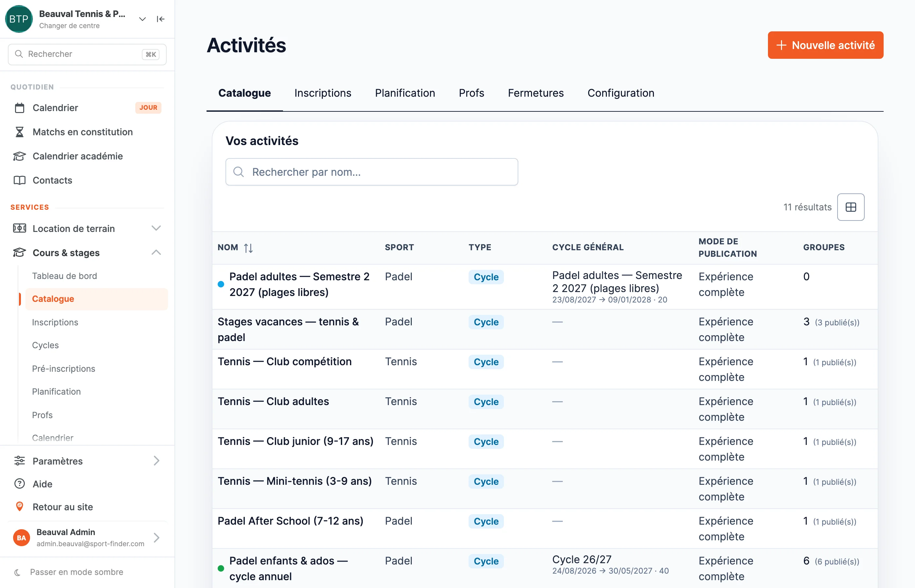Open sidebar Profs entry
The width and height of the screenshot is (915, 588).
(x=42, y=415)
